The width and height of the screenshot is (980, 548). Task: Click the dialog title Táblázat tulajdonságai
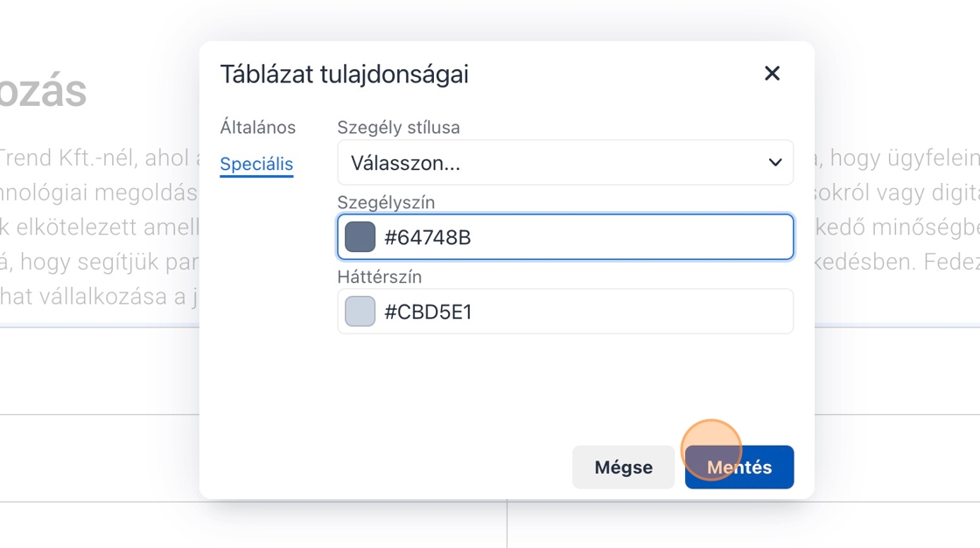coord(344,74)
